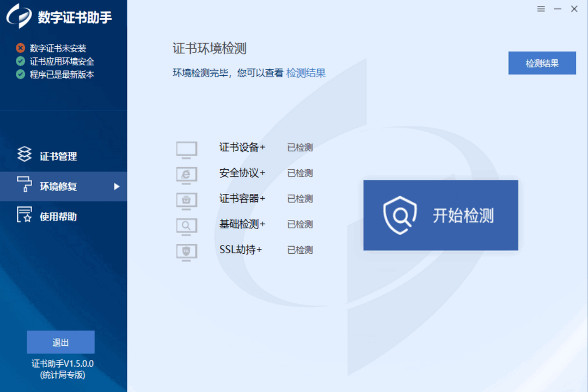
Task: Expand the SSL劫持+ item
Action: click(241, 250)
